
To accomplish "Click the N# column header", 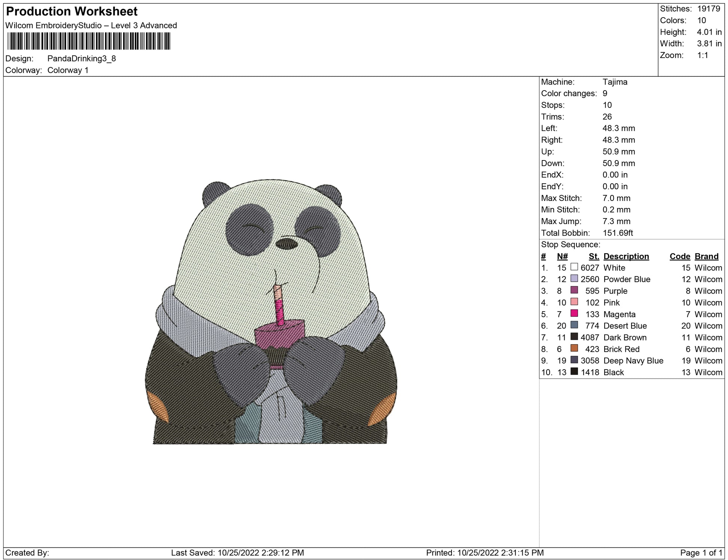I will (x=562, y=256).
